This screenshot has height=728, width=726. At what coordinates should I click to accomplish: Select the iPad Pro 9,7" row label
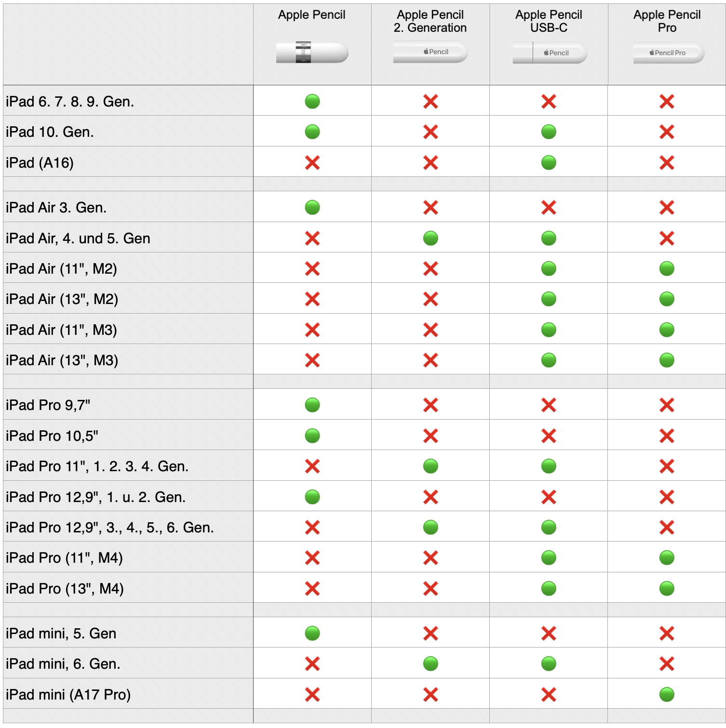click(x=48, y=405)
